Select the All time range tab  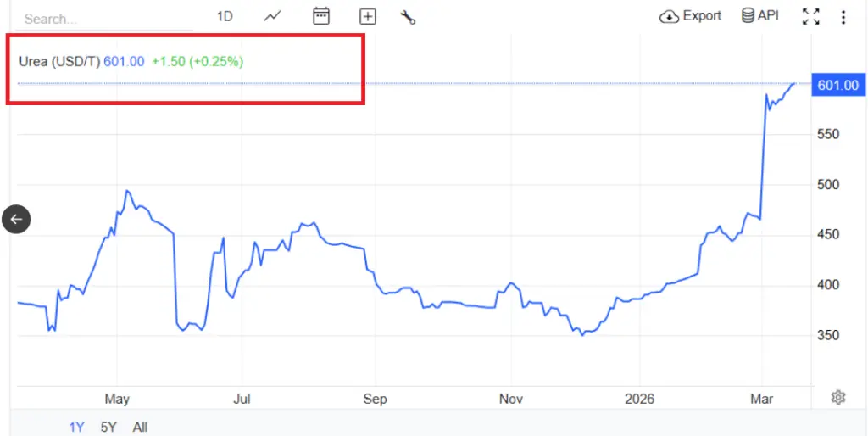(140, 428)
